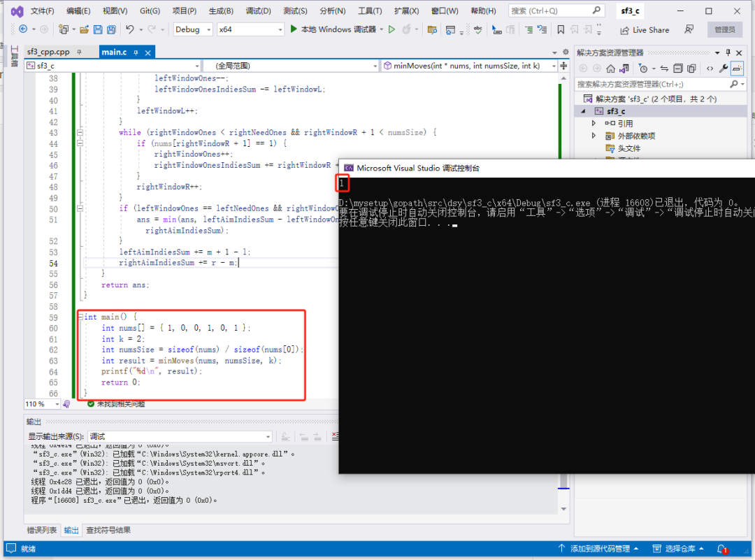The width and height of the screenshot is (755, 560).
Task: Click the find in files toolbar icon
Action: (432, 30)
